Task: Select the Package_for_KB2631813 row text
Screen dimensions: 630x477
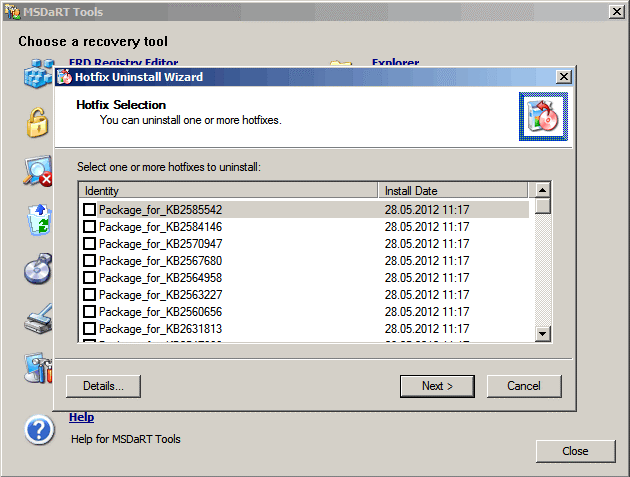Action: (160, 329)
